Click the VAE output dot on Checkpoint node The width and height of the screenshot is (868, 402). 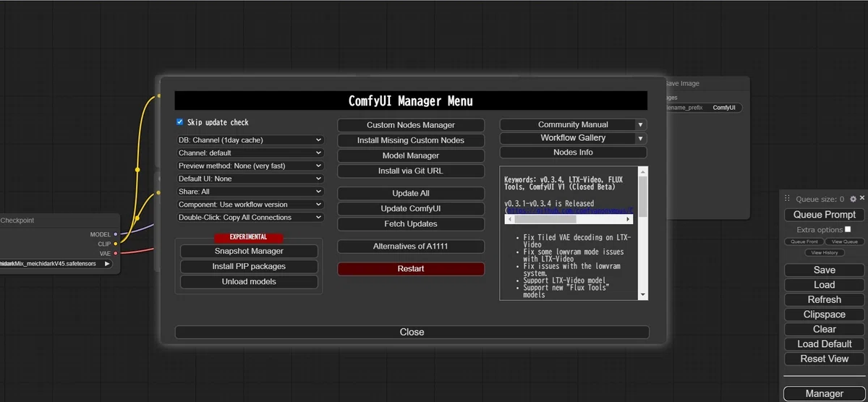[x=115, y=254]
